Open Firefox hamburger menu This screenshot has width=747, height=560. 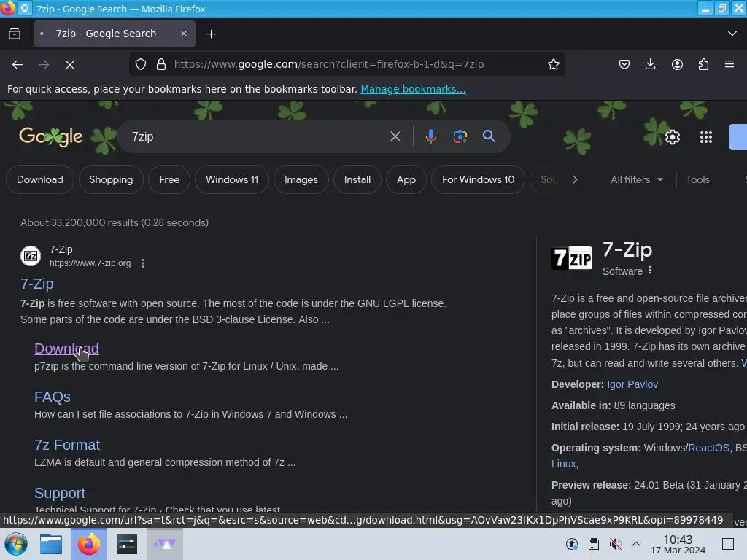coord(729,64)
